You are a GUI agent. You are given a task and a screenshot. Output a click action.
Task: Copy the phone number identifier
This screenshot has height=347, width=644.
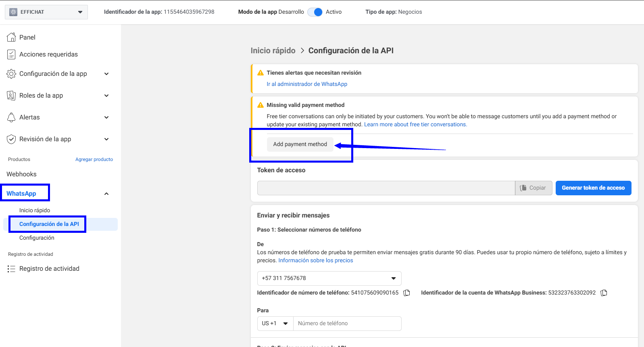pos(407,293)
